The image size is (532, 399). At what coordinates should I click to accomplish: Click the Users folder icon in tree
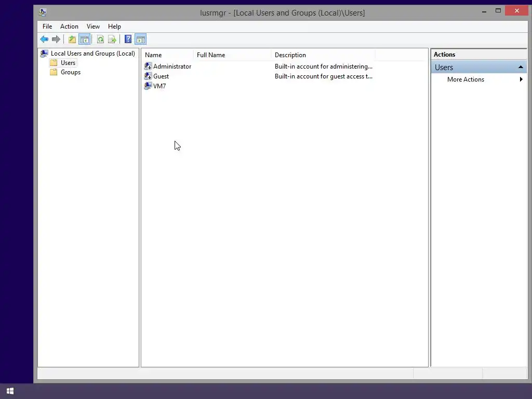click(x=54, y=63)
